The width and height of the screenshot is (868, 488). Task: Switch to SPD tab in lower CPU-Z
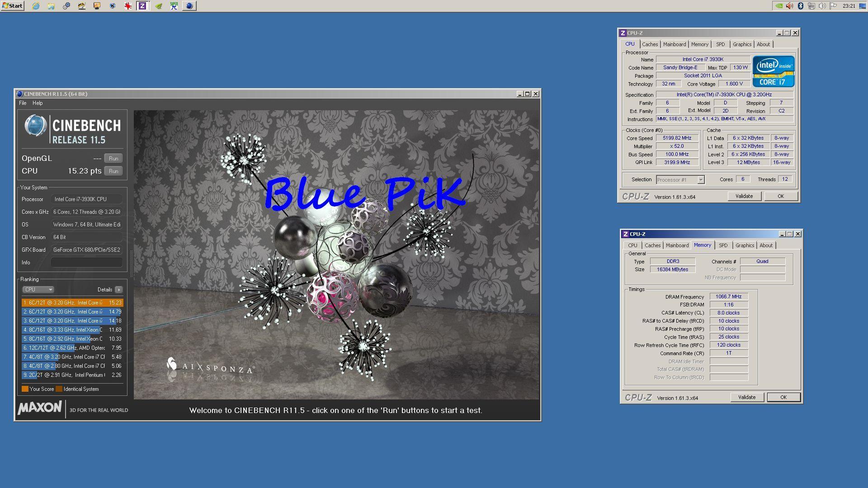(x=723, y=245)
